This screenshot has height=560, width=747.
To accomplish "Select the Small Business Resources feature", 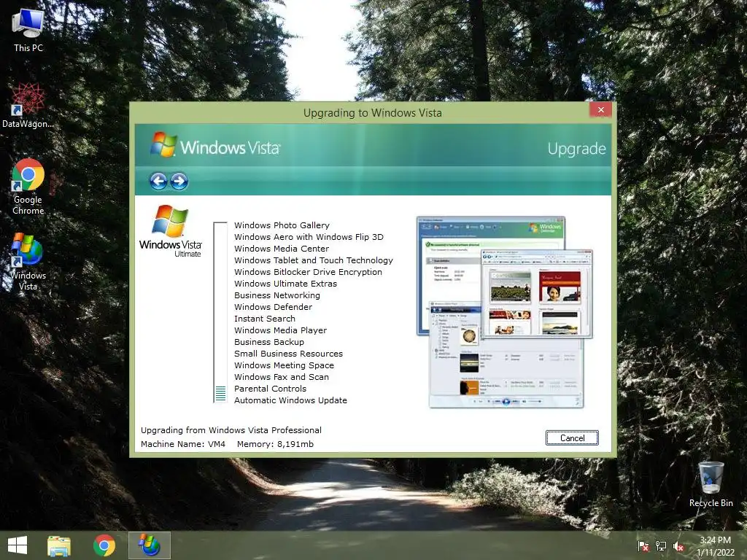I will coord(288,354).
